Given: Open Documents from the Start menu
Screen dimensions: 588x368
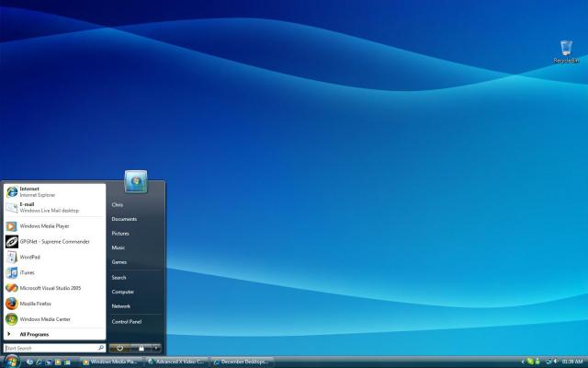Looking at the screenshot, I should 124,219.
